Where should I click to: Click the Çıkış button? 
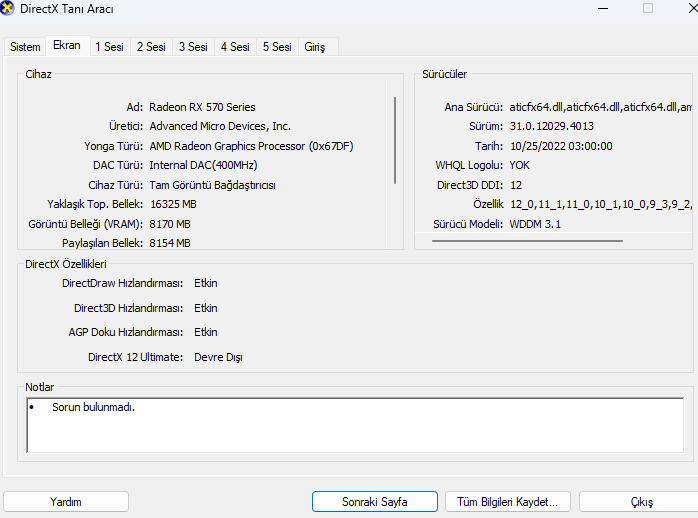[x=641, y=502]
